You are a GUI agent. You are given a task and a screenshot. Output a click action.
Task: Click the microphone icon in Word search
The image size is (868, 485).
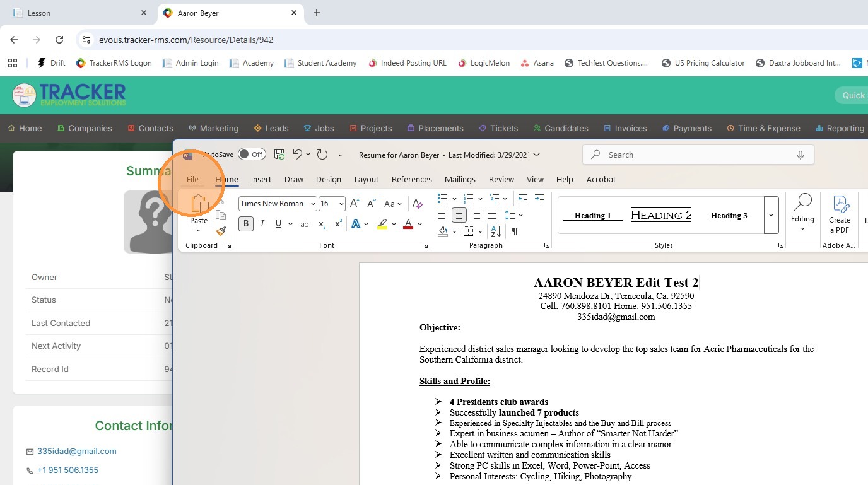click(801, 155)
